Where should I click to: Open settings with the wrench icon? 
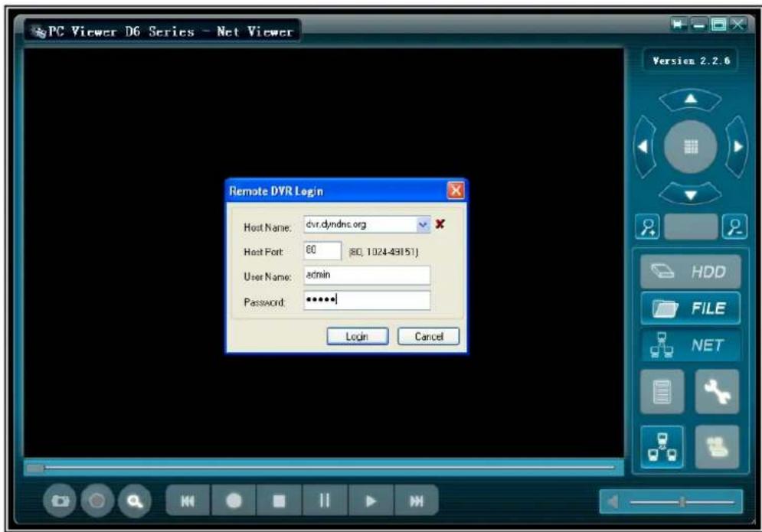tap(718, 392)
